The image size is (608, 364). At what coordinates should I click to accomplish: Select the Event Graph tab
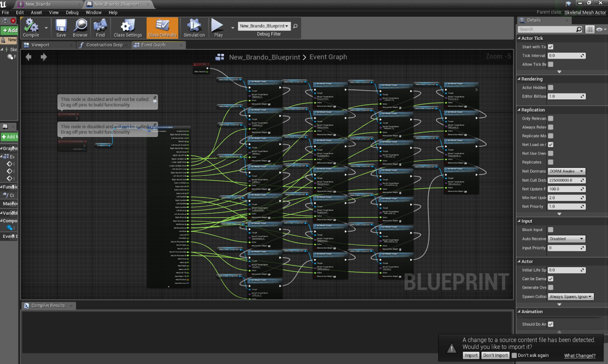(153, 45)
